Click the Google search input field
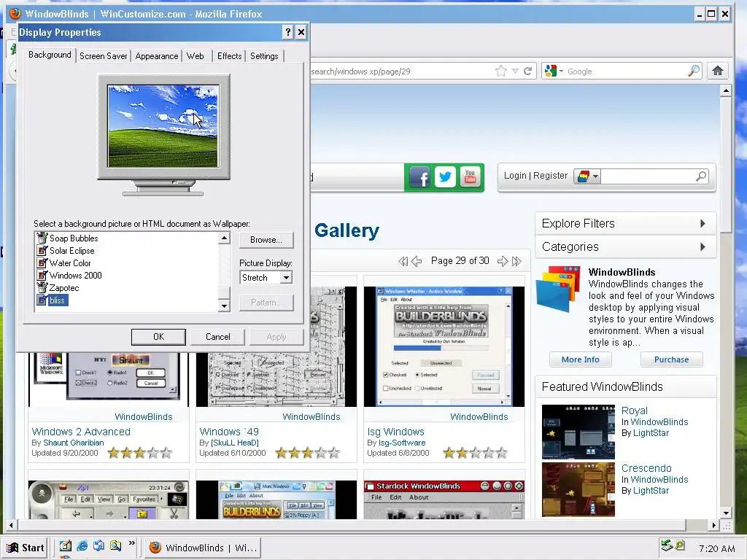This screenshot has height=560, width=747. (626, 71)
